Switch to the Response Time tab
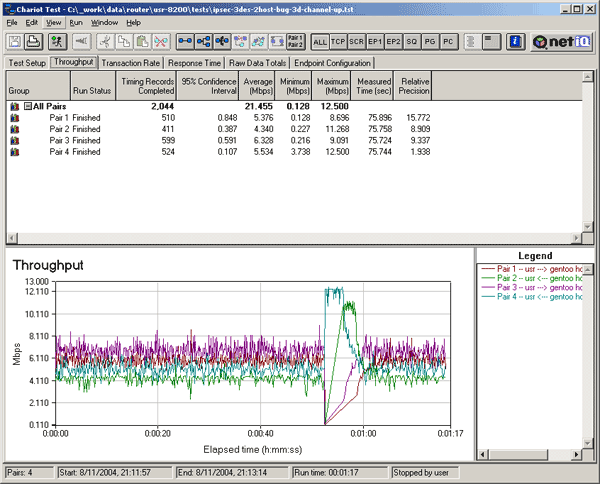Screen dimensions: 600x484 tap(196, 62)
